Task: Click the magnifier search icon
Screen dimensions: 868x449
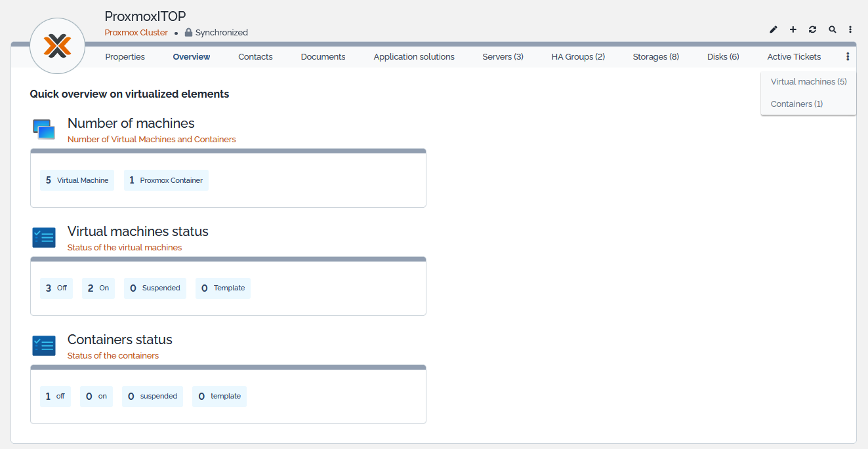Action: point(832,29)
